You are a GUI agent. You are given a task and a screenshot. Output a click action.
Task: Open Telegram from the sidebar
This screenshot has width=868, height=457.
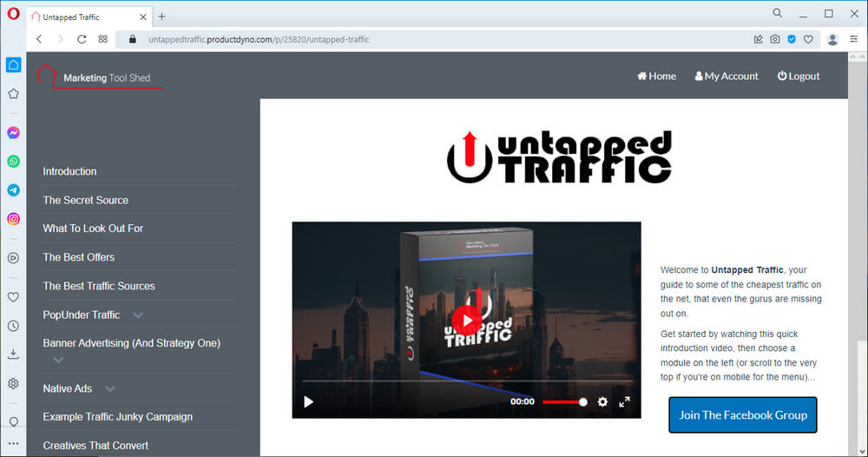[x=13, y=190]
